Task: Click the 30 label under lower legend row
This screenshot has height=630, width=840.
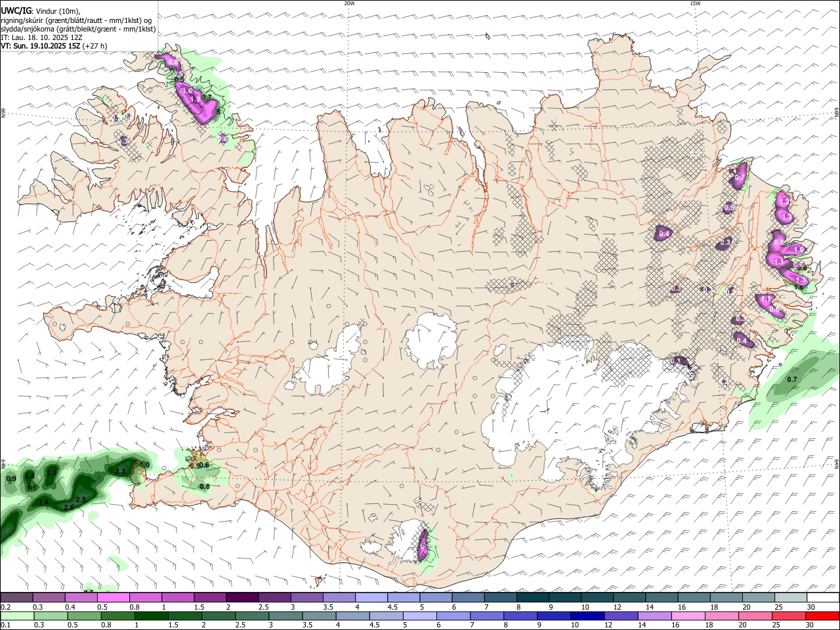Action: tap(810, 625)
